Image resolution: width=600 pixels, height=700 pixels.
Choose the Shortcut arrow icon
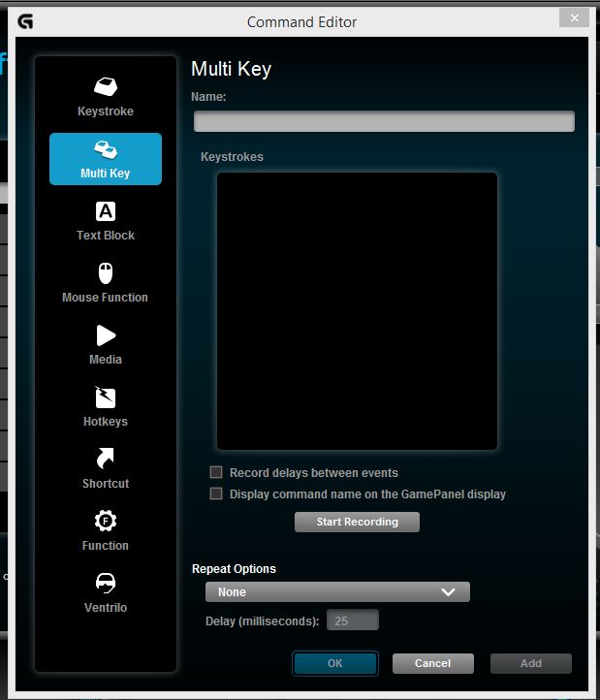(106, 459)
